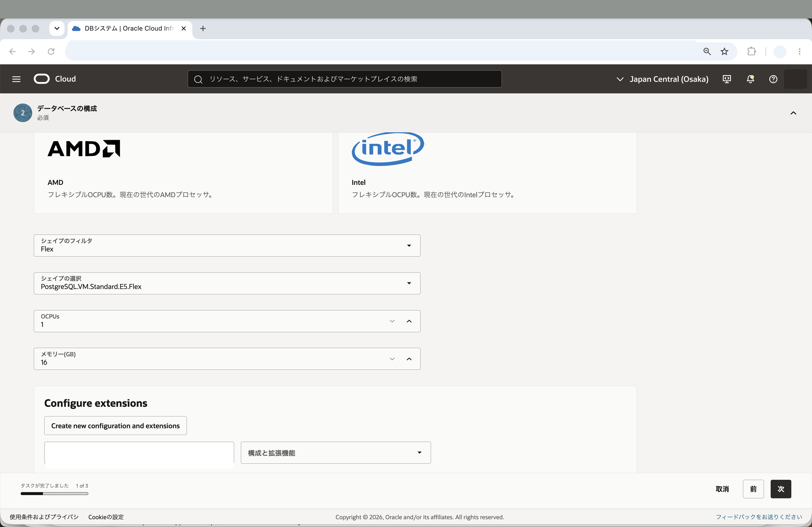Screen dimensions: 812x527
Task: Select the Intel processor card
Action: pos(487,173)
